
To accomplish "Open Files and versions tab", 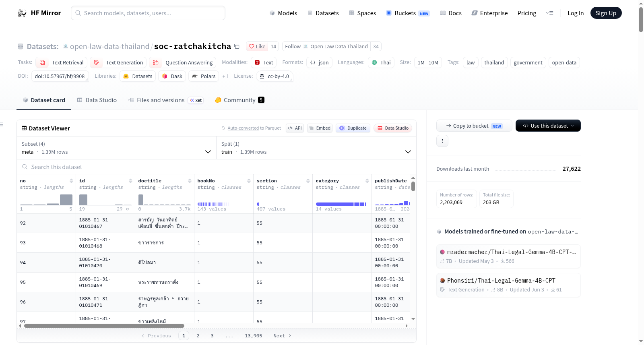I will click(x=165, y=100).
